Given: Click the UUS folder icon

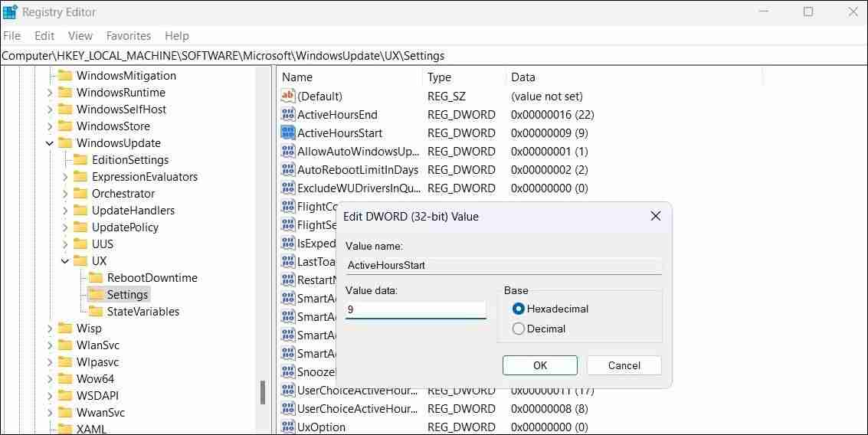Looking at the screenshot, I should coord(80,244).
